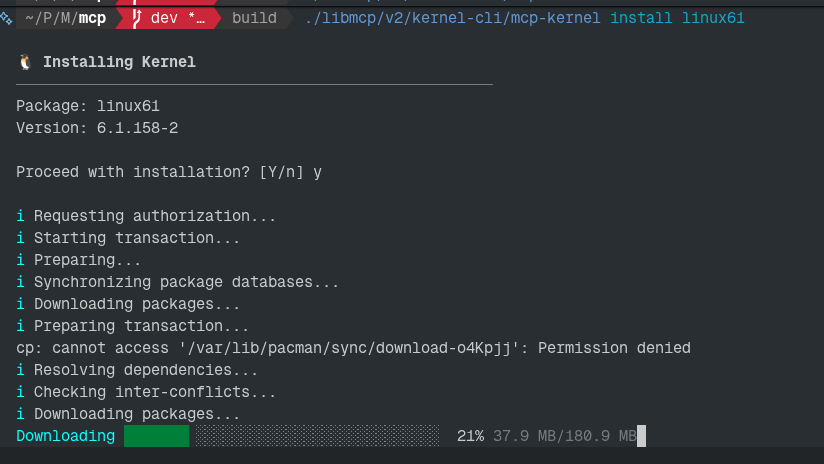Screen dimensions: 824x464
Task: Click the 21% progress percentage
Action: point(470,436)
